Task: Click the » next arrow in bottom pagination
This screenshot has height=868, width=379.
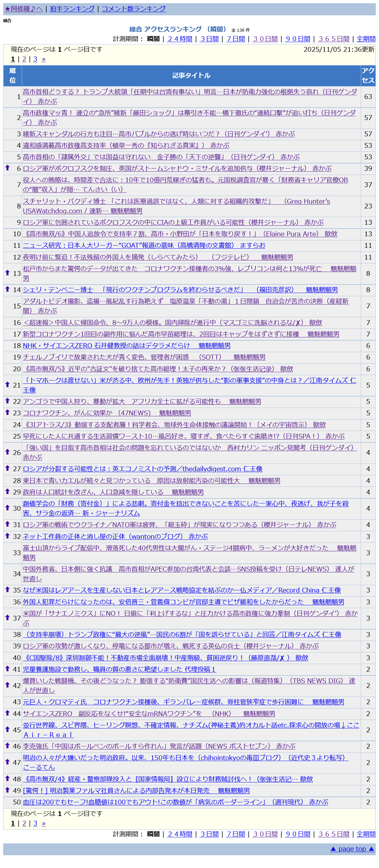Action: pyautogui.click(x=43, y=823)
